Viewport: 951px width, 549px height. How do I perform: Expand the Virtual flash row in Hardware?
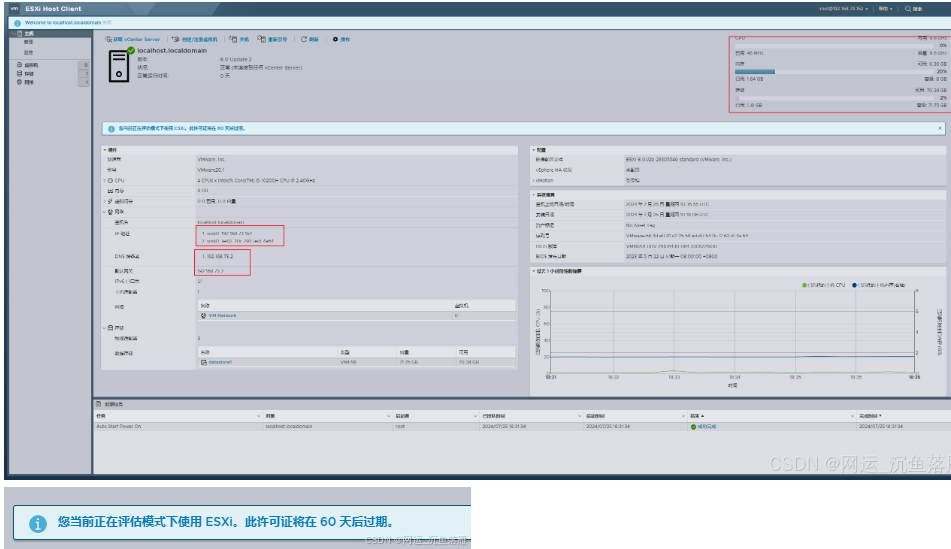(x=105, y=201)
